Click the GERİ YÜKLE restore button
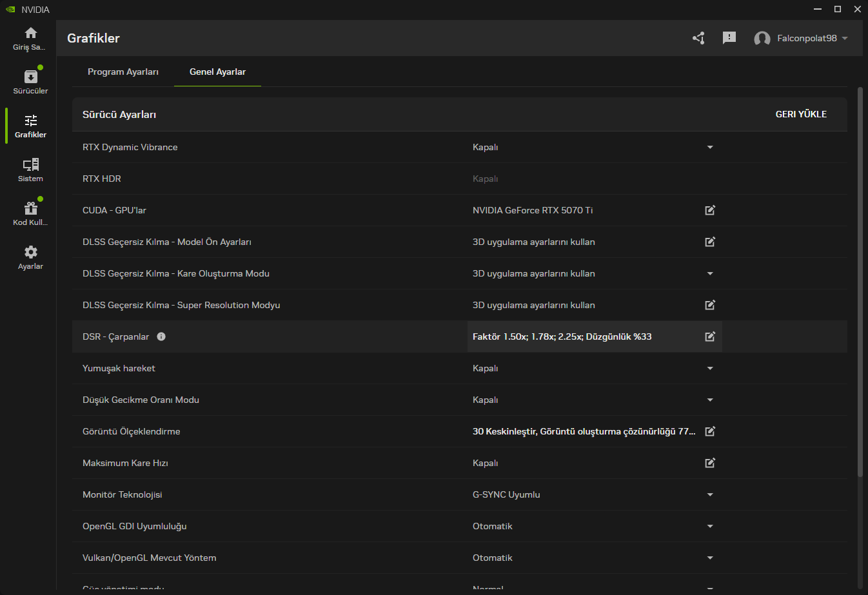The width and height of the screenshot is (868, 595). tap(801, 114)
